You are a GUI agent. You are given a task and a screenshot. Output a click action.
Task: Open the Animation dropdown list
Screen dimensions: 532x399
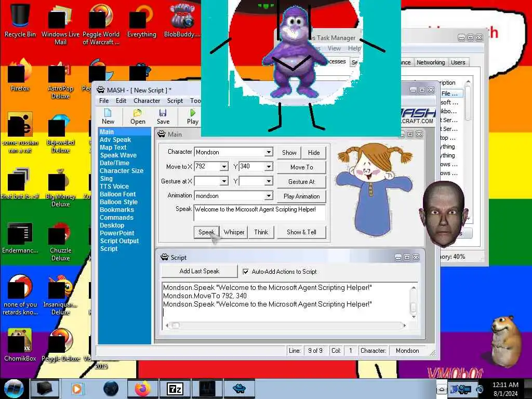point(269,196)
